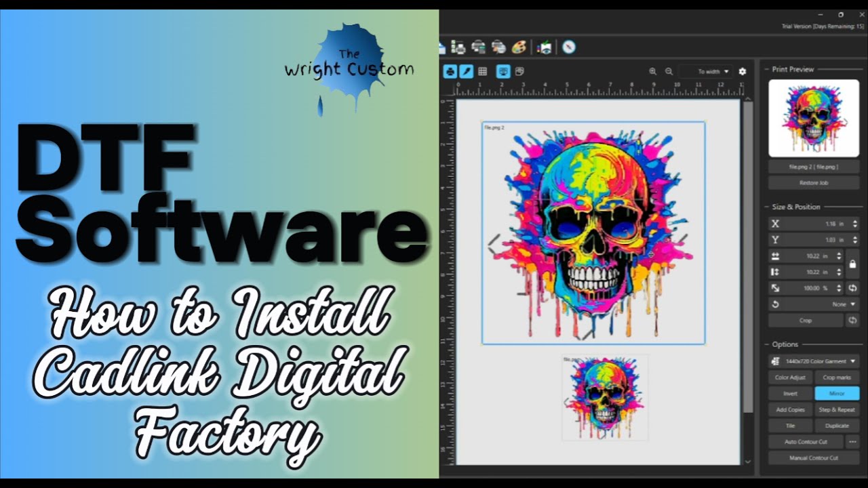Zoom out with magnifier minus icon
868x488 pixels.
pos(669,71)
